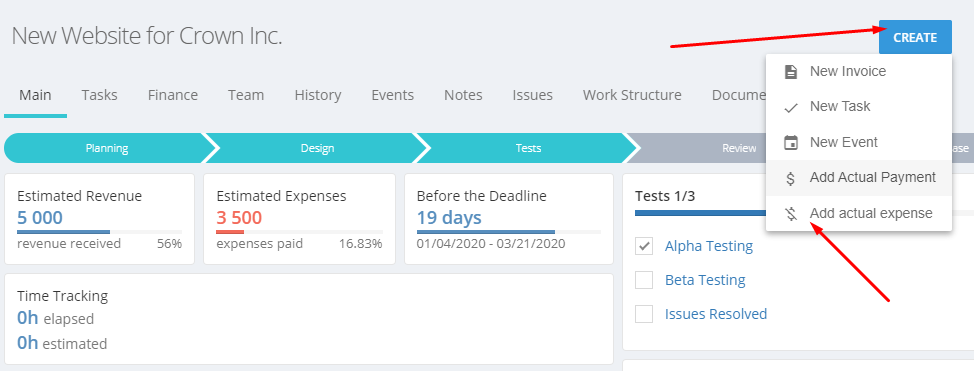Click the date range 01/04/2020 - 03/21/2020

(x=491, y=244)
